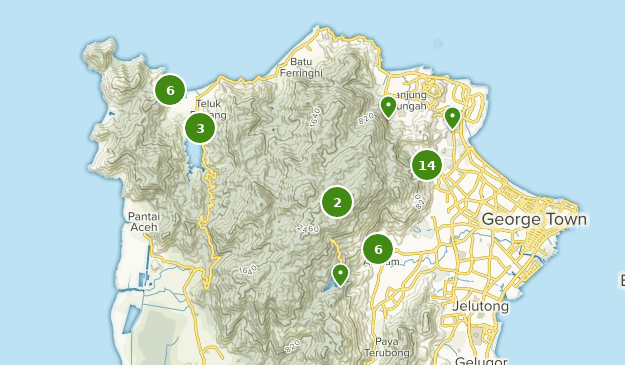Select the single trail pin at Tanjung Bungah
Image resolution: width=625 pixels, height=365 pixels.
point(388,107)
